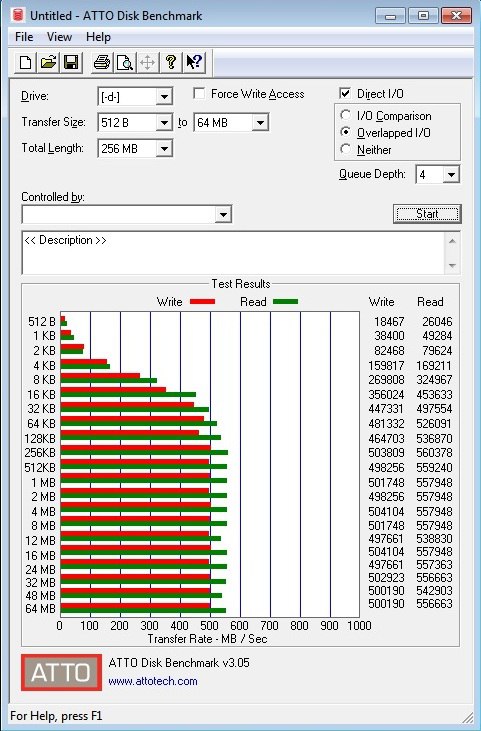Click the New document toolbar icon
The image size is (481, 731).
(x=26, y=62)
